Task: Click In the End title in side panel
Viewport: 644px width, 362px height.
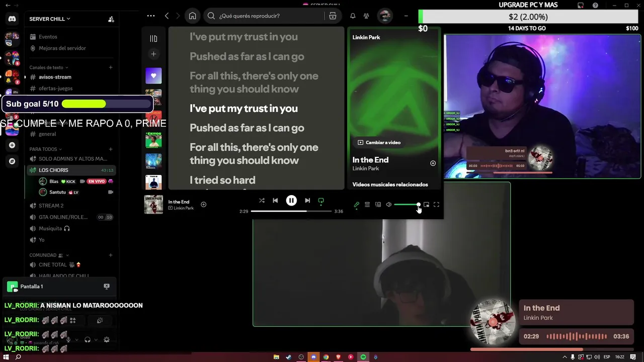Action: (x=370, y=160)
